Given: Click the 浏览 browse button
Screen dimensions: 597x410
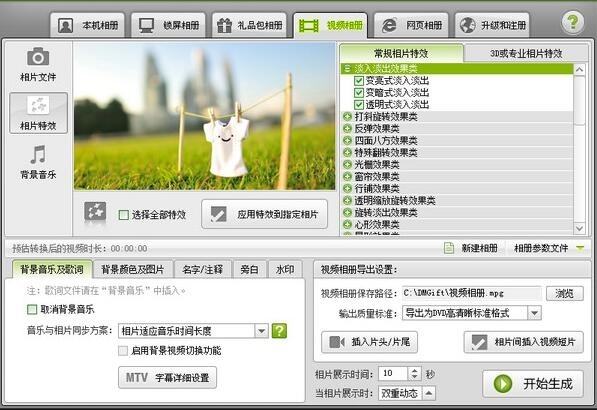Looking at the screenshot, I should tap(565, 293).
